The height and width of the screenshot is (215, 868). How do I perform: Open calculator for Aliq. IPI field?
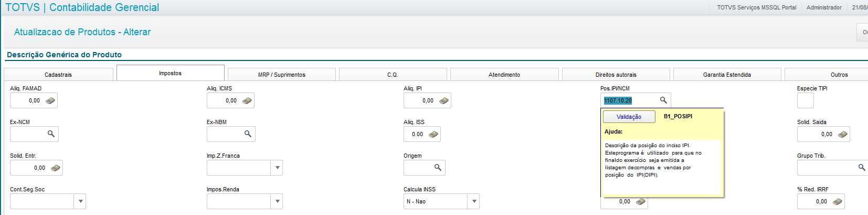point(444,100)
